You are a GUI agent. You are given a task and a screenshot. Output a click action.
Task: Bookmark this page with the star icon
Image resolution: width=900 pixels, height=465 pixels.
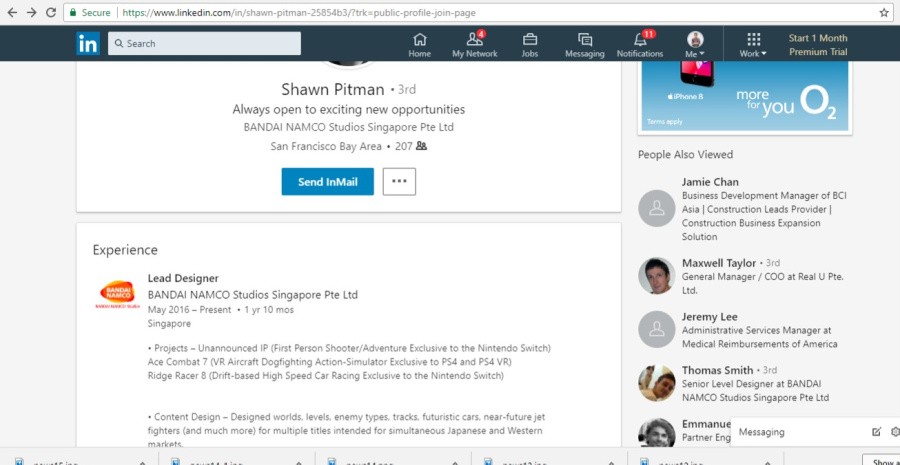[x=884, y=13]
